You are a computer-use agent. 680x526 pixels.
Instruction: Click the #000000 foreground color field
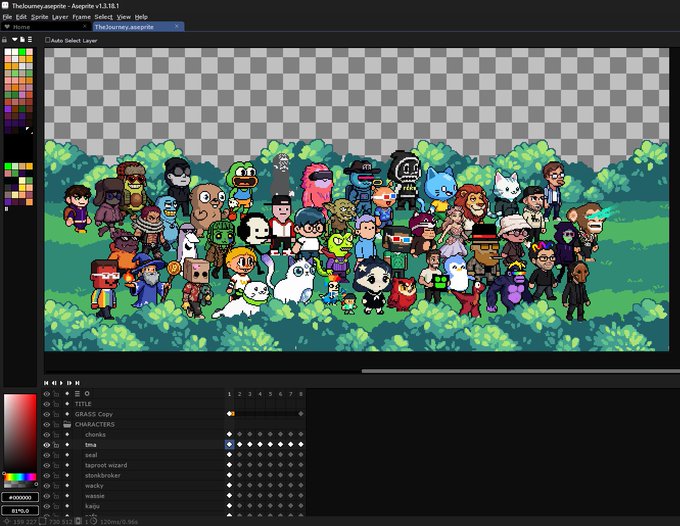click(20, 497)
